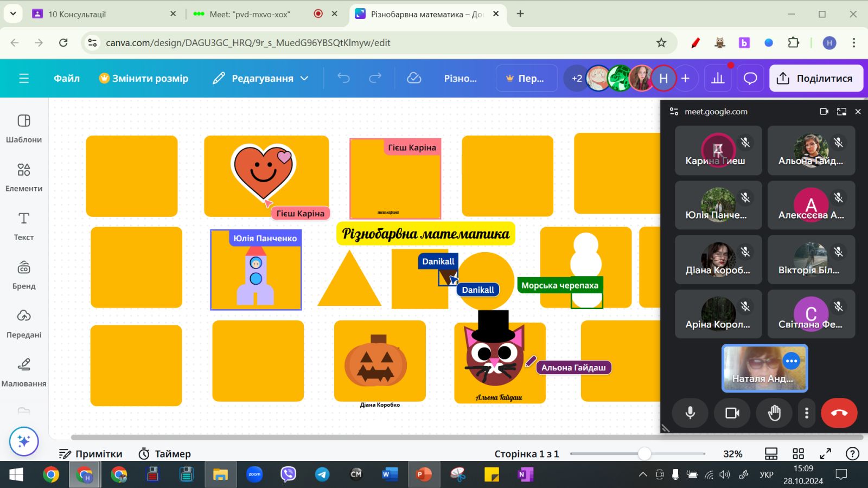Expand the browser tab search chevron
Screen dimensions: 868x488
[13, 14]
